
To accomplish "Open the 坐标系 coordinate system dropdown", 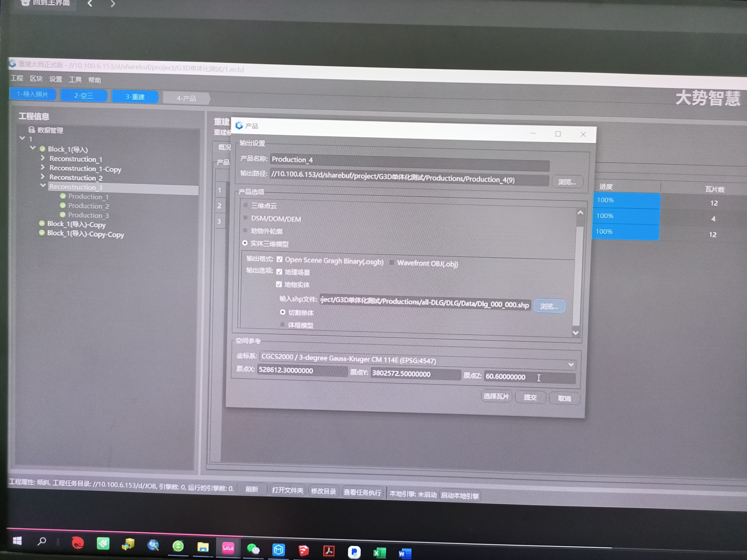I will click(x=570, y=364).
